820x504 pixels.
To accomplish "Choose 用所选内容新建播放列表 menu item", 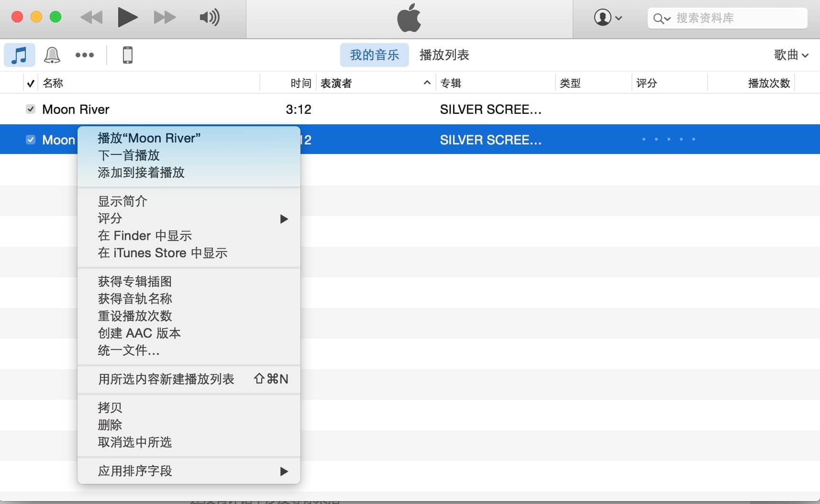I will 189,379.
